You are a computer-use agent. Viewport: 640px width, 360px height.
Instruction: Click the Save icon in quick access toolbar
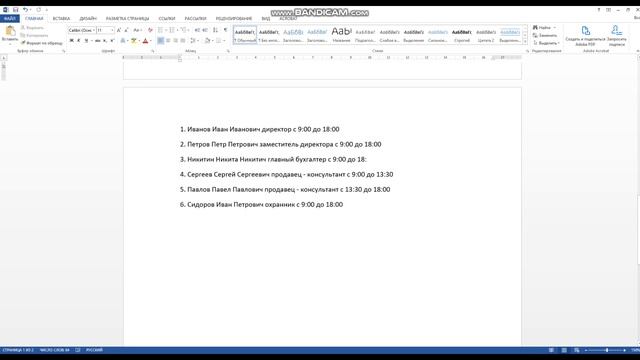click(16, 10)
